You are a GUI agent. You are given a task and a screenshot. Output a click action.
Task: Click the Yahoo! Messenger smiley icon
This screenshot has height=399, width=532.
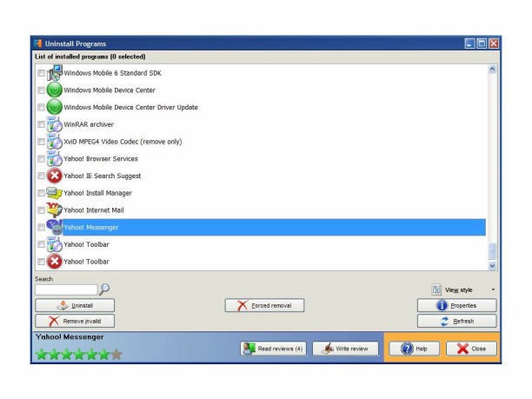(54, 227)
